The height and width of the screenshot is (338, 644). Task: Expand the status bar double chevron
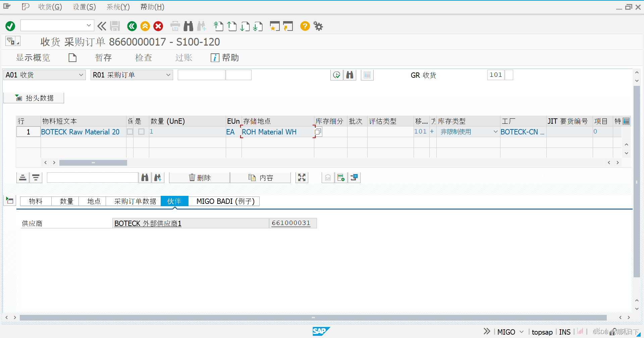487,332
